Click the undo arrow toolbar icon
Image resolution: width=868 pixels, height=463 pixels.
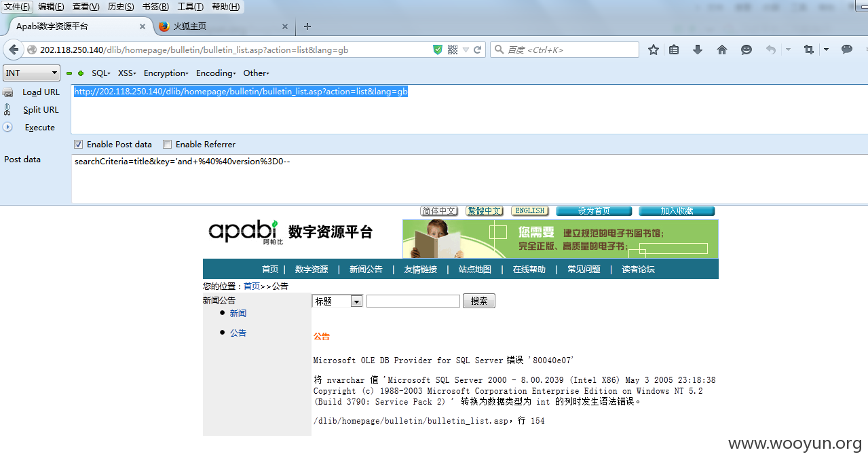(x=771, y=50)
